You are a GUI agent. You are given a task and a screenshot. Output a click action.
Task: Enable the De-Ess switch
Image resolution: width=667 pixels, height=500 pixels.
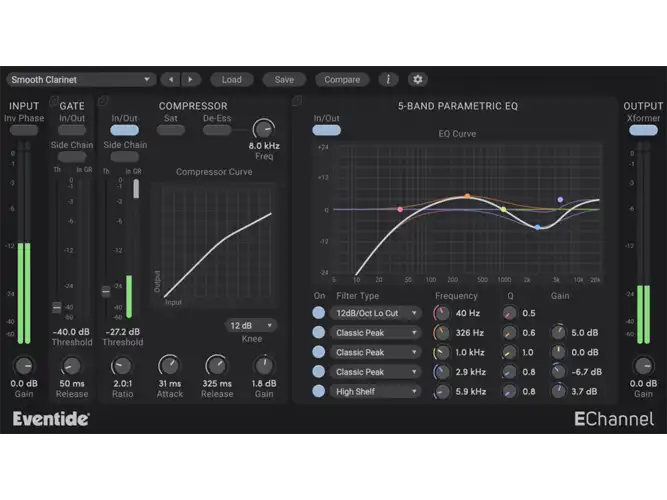[x=217, y=130]
